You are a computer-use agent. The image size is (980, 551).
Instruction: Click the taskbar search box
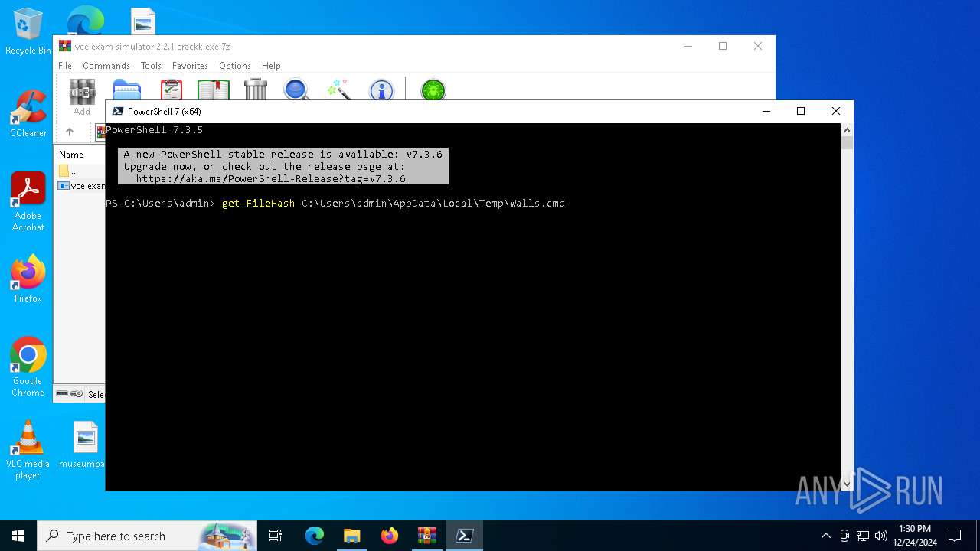147,536
